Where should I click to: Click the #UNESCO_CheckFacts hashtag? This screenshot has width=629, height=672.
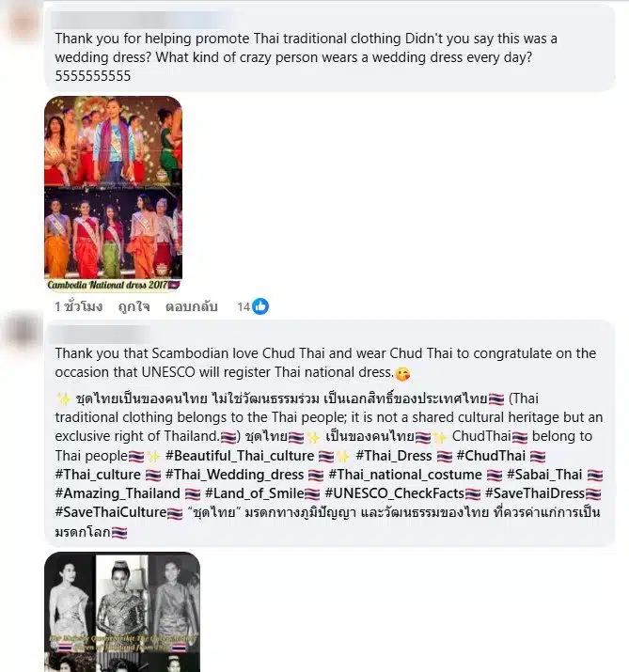(x=395, y=493)
